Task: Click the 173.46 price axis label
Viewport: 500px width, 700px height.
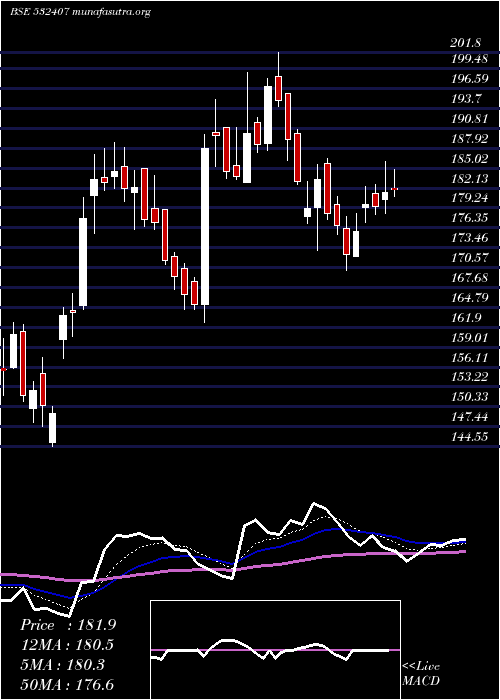Action: click(468, 238)
